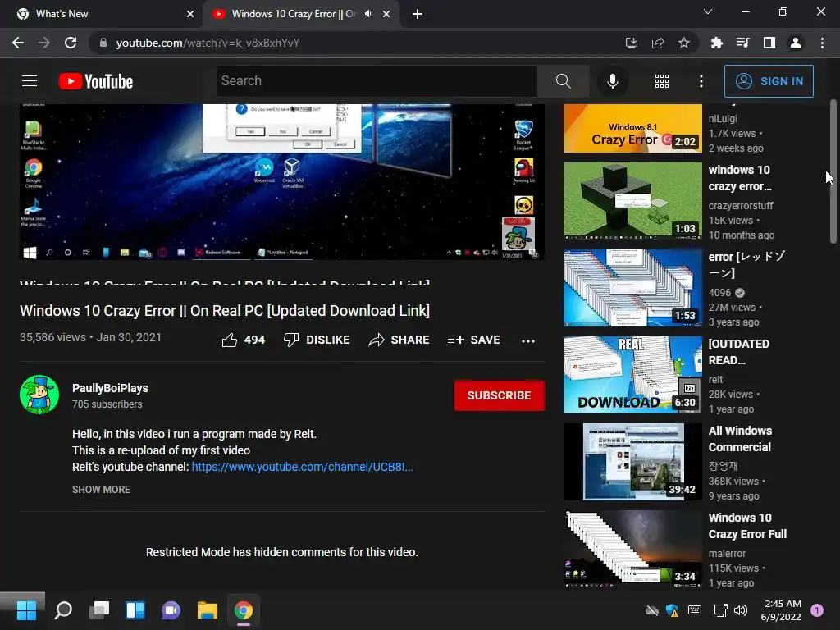Subscribe to PaullyBoiPlays
This screenshot has width=840, height=630.
tap(500, 395)
